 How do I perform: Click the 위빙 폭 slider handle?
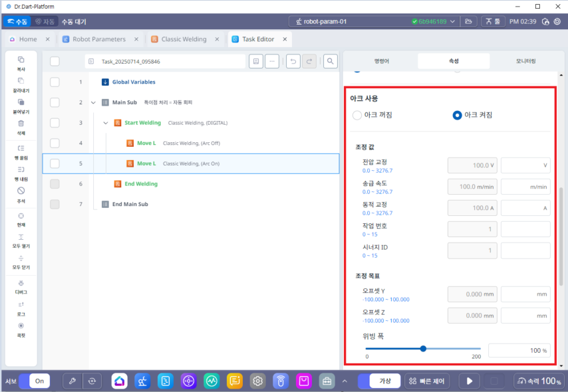[423, 348]
